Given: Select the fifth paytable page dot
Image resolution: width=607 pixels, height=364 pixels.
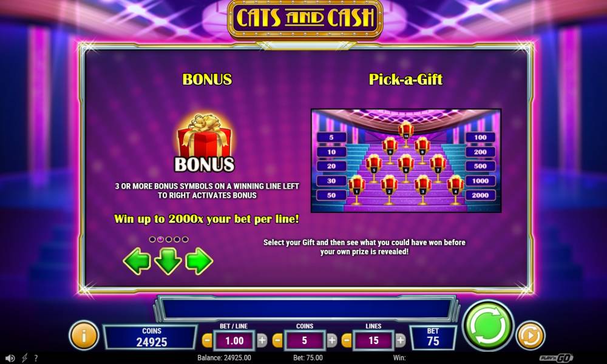Looking at the screenshot, I should click(x=185, y=240).
